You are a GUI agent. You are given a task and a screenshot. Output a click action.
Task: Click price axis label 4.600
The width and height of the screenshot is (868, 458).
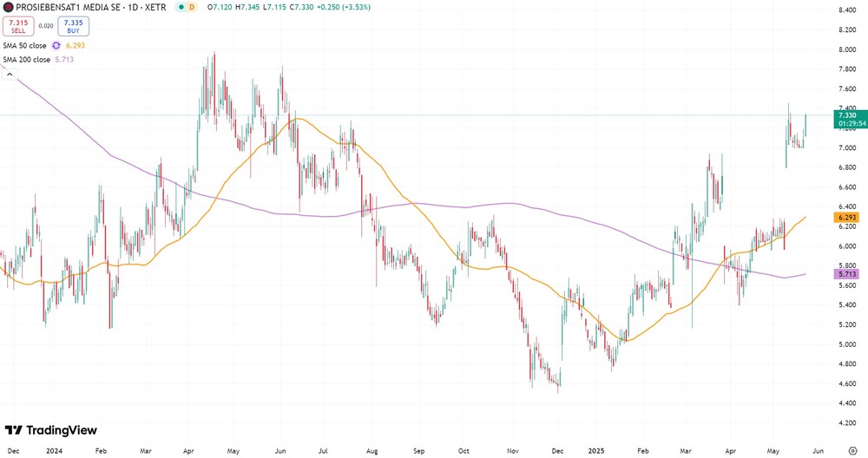pos(847,383)
